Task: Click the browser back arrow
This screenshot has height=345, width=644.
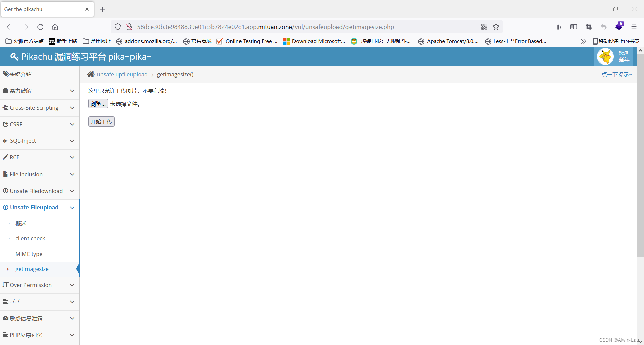Action: [x=10, y=27]
